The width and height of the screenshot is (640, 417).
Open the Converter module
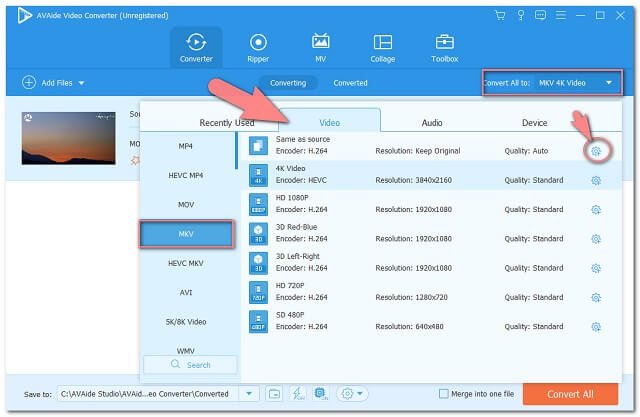(x=196, y=47)
